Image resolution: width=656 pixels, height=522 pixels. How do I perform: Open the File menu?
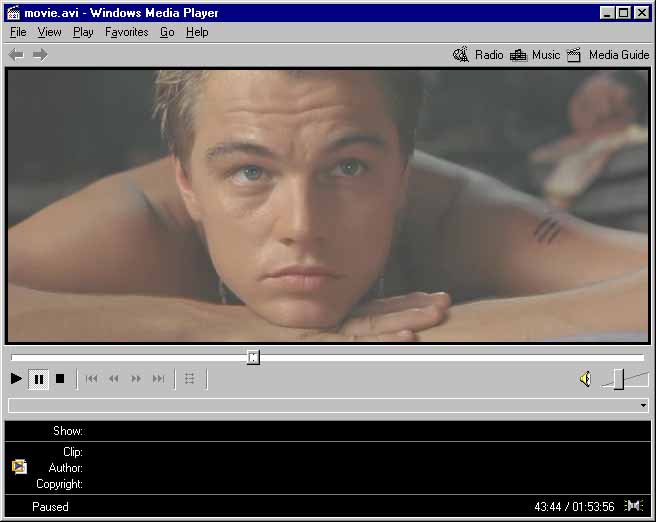pyautogui.click(x=18, y=32)
